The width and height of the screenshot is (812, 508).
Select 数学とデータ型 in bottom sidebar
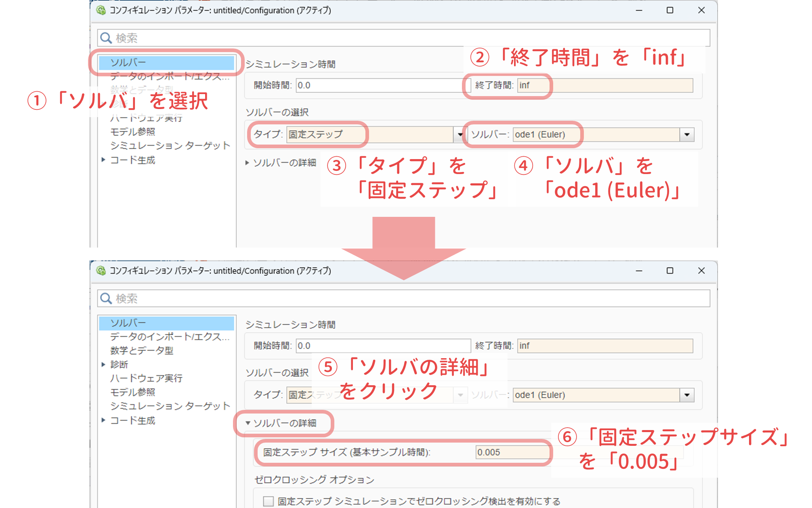141,351
